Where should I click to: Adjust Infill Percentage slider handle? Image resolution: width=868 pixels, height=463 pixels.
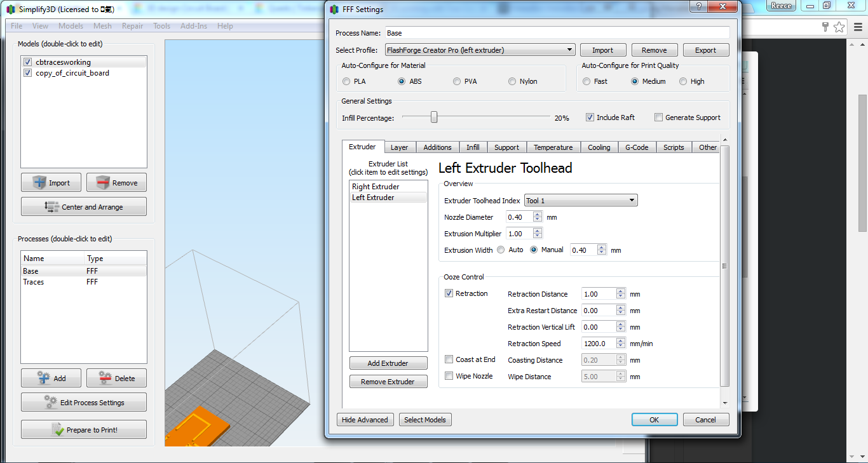[x=434, y=117]
